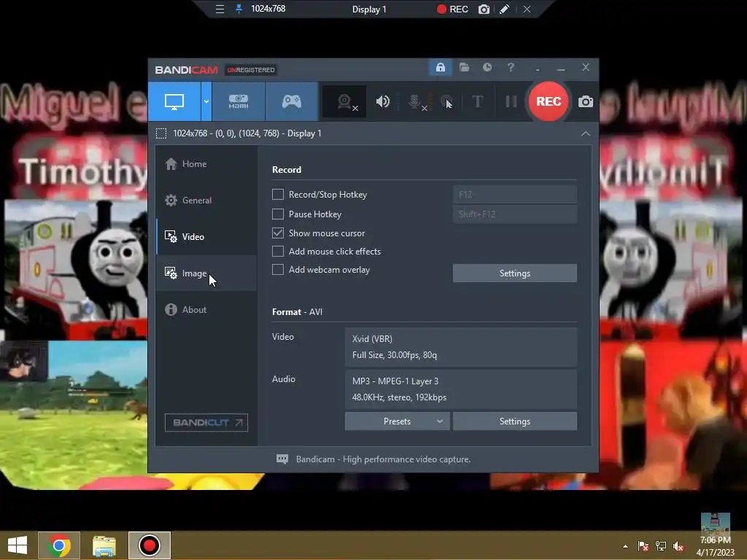Open the Presets dropdown
Image resolution: width=747 pixels, height=560 pixels.
[x=397, y=421]
